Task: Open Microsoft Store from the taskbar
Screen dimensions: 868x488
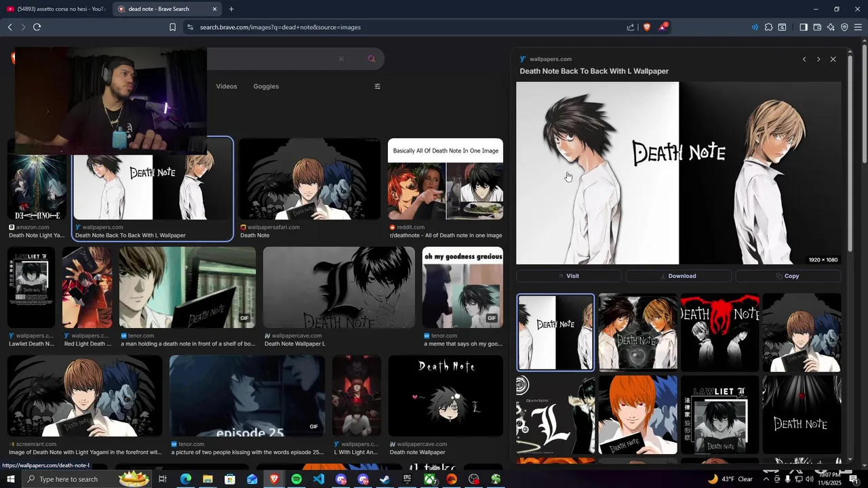Action: click(x=230, y=479)
